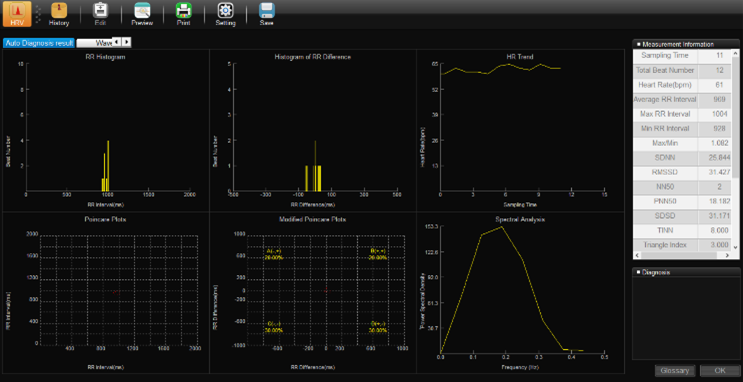
Task: Select the Auto Diagnosis result tab
Action: point(39,43)
